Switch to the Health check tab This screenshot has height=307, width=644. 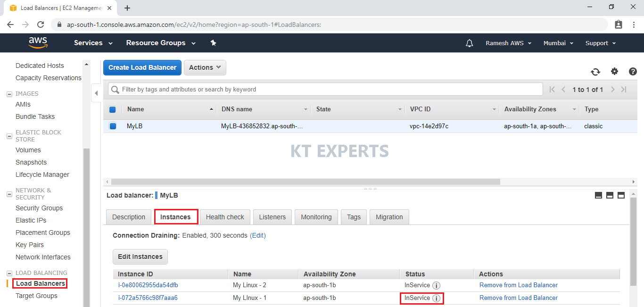tap(225, 217)
